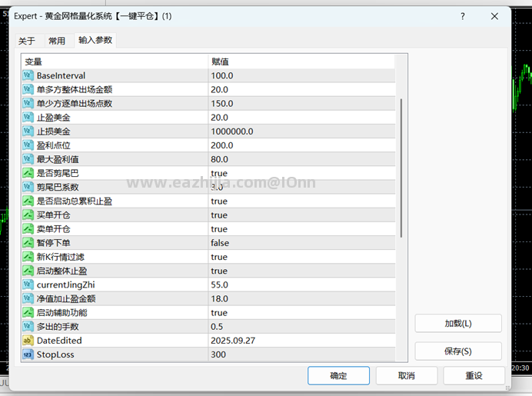Click the icon beside 单多方整体出场金额

[x=28, y=89]
